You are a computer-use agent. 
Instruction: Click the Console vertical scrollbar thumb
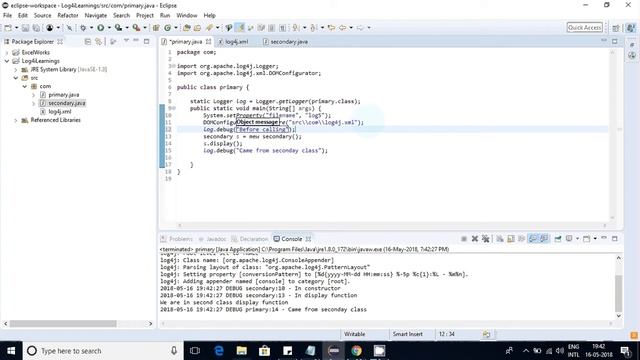tap(618, 293)
